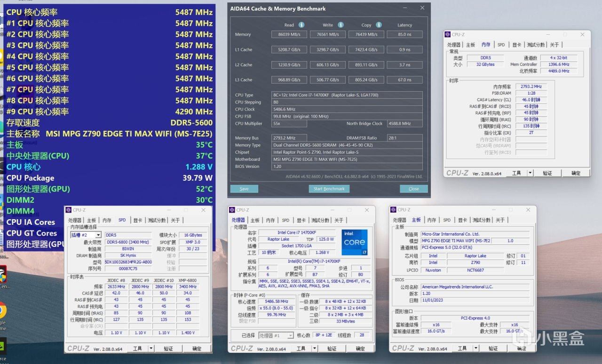
Task: Click 确定 button in the SPD window
Action: pos(197,348)
